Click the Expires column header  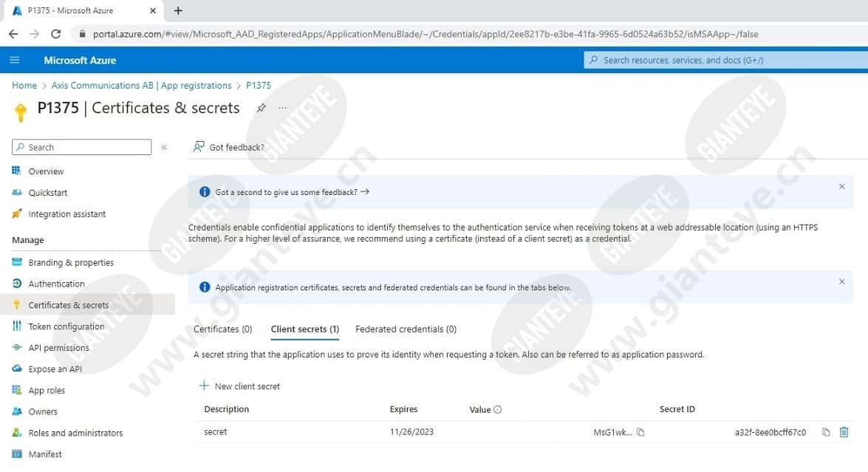coord(403,409)
